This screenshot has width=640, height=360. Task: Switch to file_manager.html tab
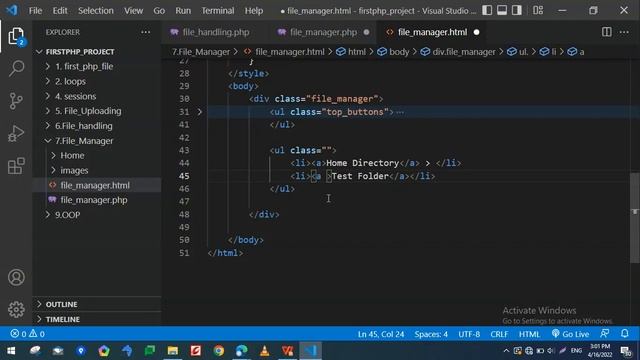(432, 32)
